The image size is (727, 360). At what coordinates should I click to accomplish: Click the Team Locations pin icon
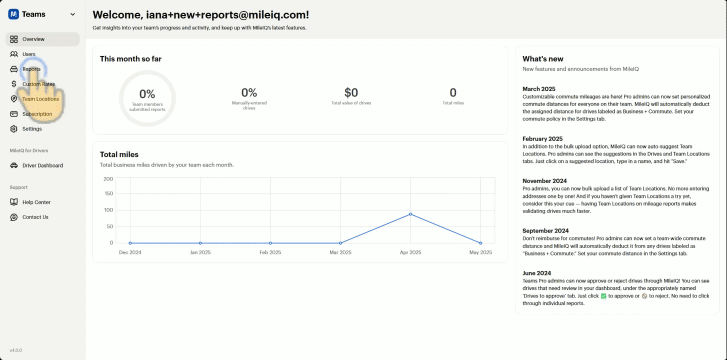pyautogui.click(x=14, y=99)
